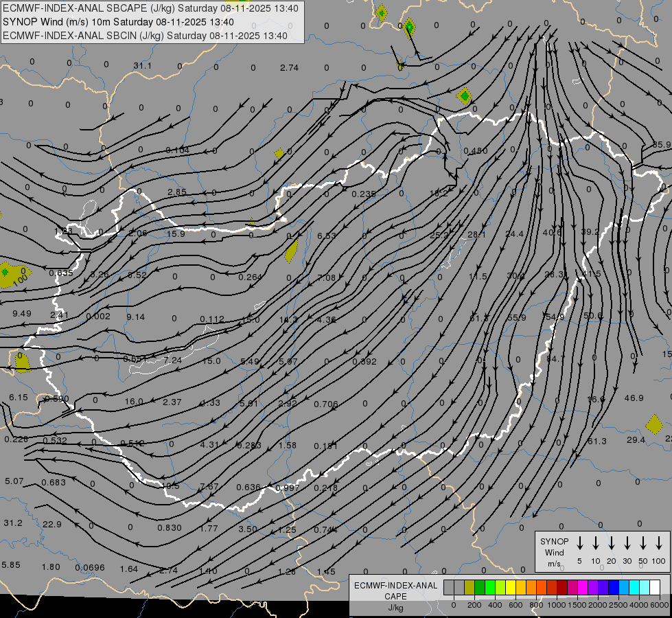Click the ECMWF-INDEX-ANAL CAPE legend label

pos(395,597)
